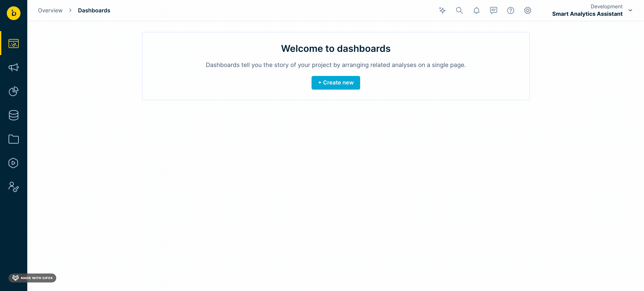Click the Dashboards breadcrumb

click(x=94, y=10)
